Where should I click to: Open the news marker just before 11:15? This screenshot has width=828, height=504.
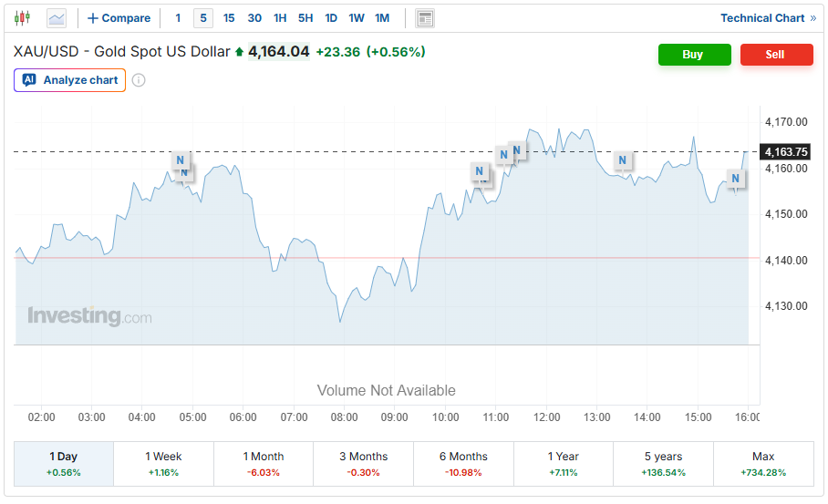(x=503, y=155)
